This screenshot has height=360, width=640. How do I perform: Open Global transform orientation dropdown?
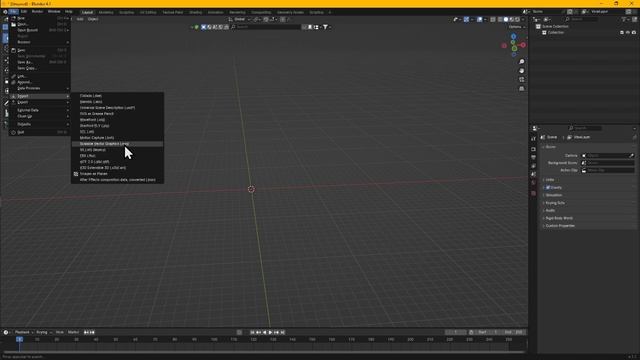[239, 19]
